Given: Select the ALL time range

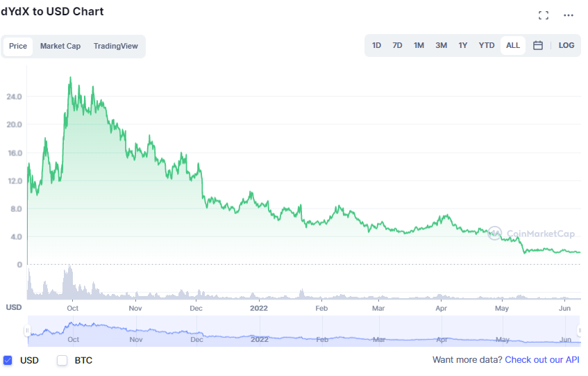Looking at the screenshot, I should [512, 45].
